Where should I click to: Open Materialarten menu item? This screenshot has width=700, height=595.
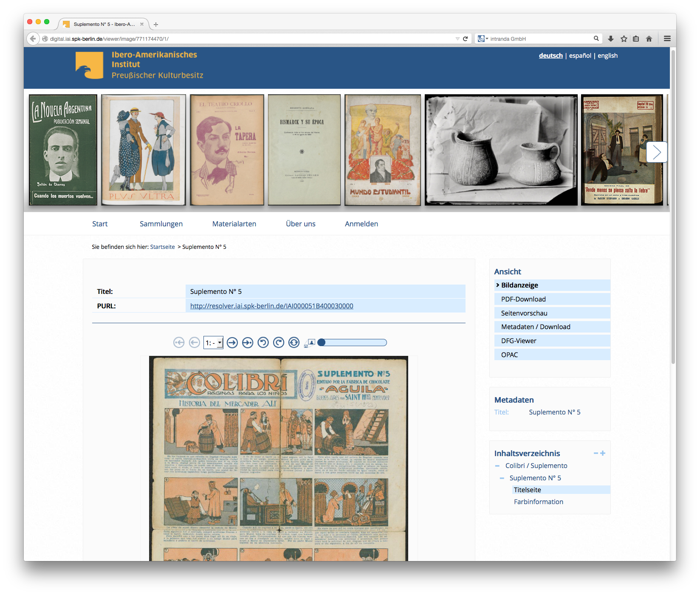[x=234, y=224]
